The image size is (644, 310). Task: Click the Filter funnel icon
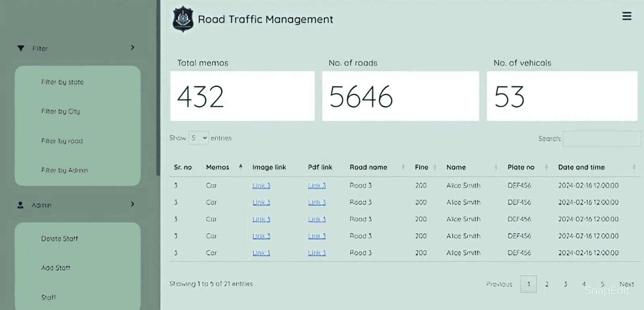pos(21,48)
